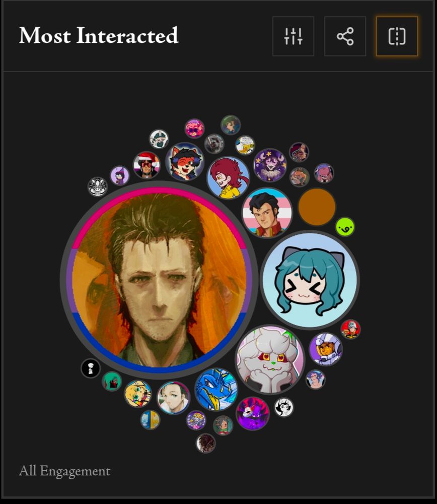Open the black-and-white cartoon face avatar
Viewport: 437px width, 504px height.
coord(284,407)
